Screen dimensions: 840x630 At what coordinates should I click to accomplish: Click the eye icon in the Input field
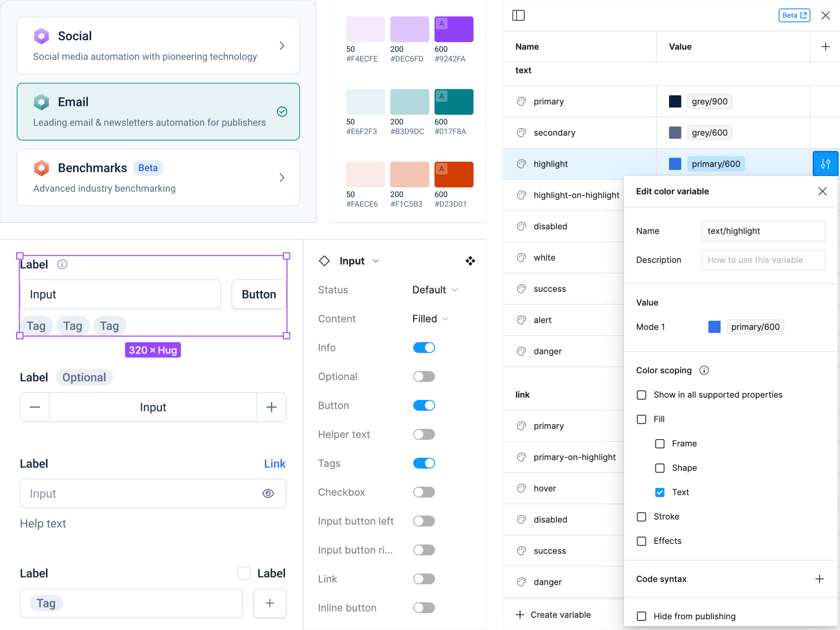pos(268,493)
